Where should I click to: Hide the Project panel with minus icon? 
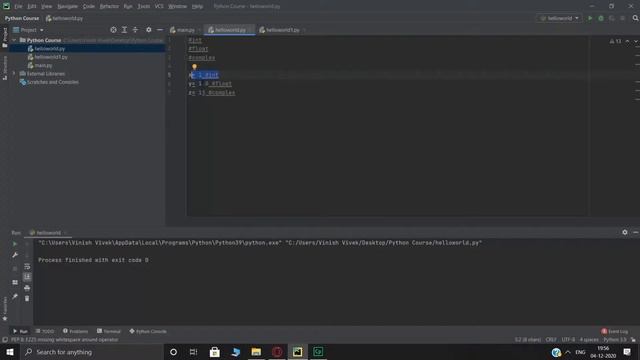160,30
